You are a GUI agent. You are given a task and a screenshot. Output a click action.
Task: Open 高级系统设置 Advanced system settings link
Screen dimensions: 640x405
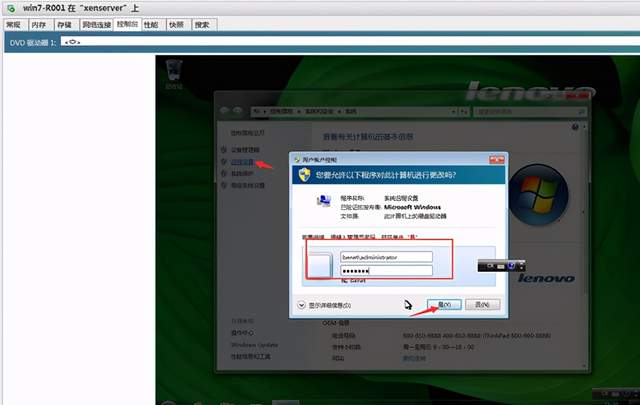(x=248, y=185)
